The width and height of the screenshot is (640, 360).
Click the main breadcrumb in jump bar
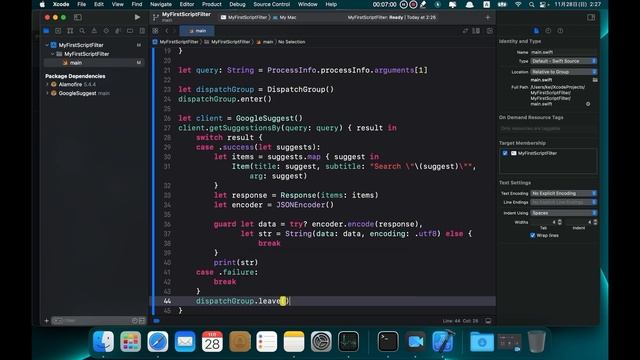(264, 42)
